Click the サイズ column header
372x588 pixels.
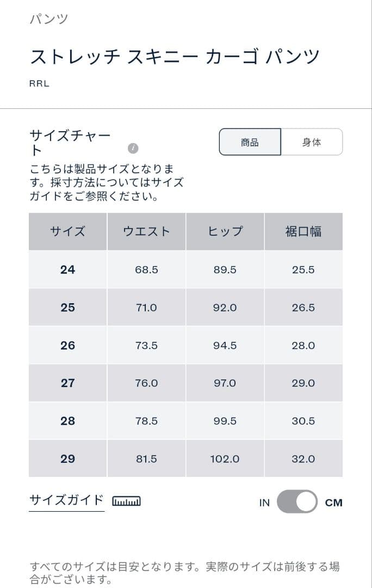[67, 231]
